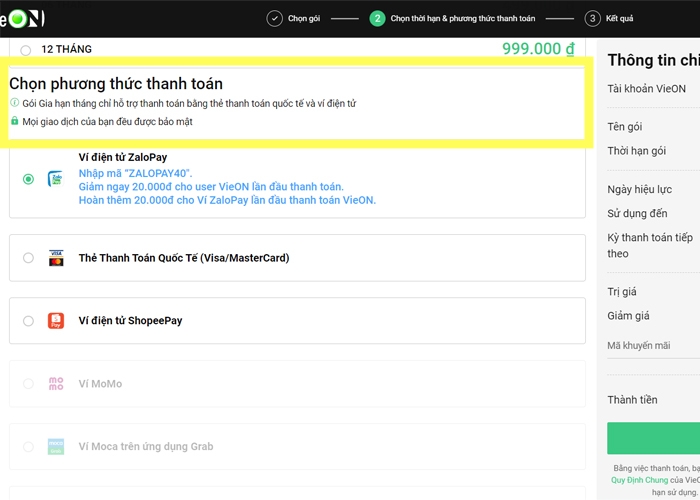Viewport: 700px width, 500px height.
Task: Click the green security lock icon
Action: (15, 121)
